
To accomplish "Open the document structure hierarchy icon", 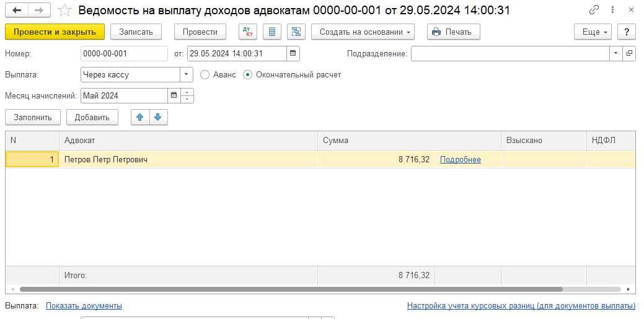I will (x=296, y=32).
